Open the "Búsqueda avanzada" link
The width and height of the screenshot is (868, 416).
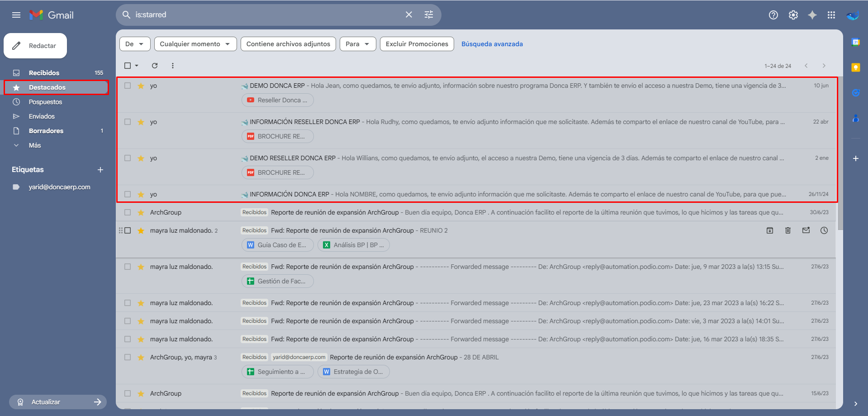492,44
